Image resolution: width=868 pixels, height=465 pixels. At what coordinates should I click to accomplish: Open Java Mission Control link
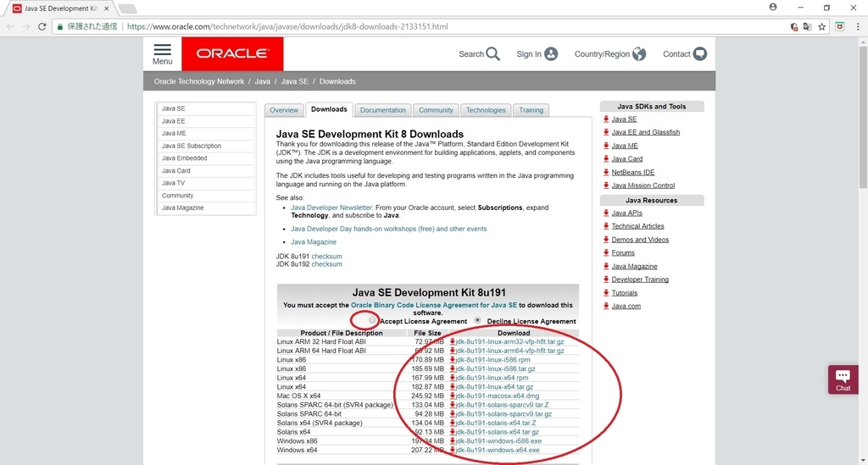[x=643, y=185]
